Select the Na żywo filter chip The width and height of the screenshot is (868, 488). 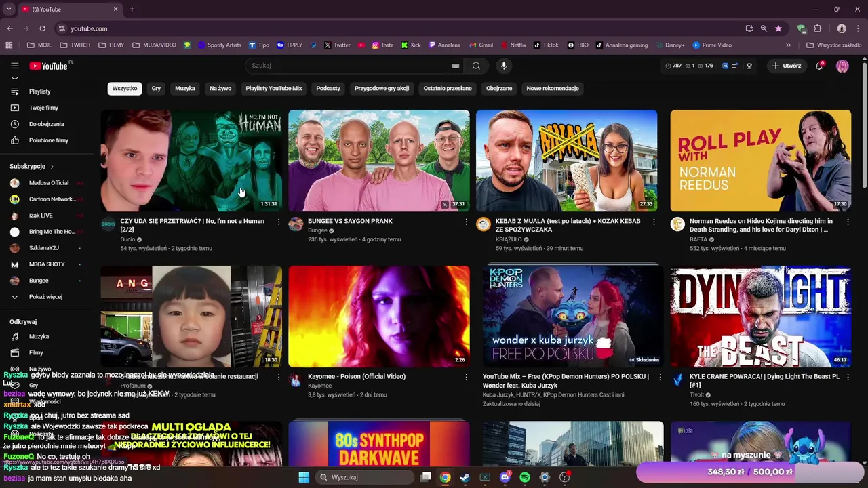click(220, 88)
